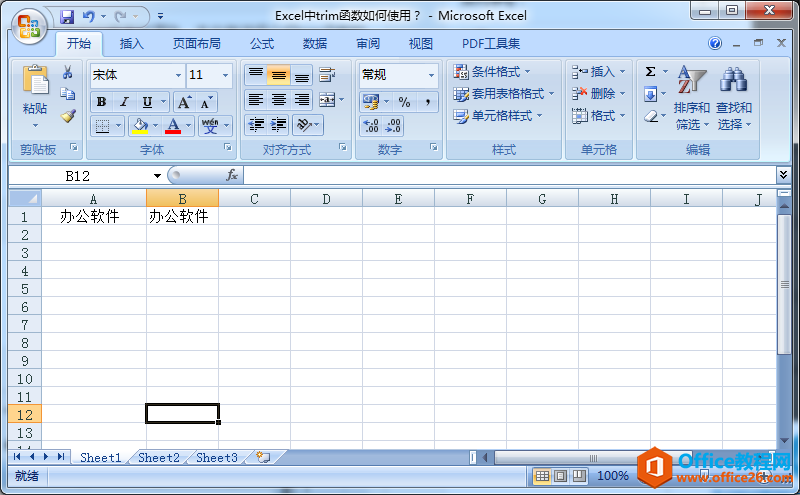
Task: Apply yellow fill color bucket
Action: (140, 126)
